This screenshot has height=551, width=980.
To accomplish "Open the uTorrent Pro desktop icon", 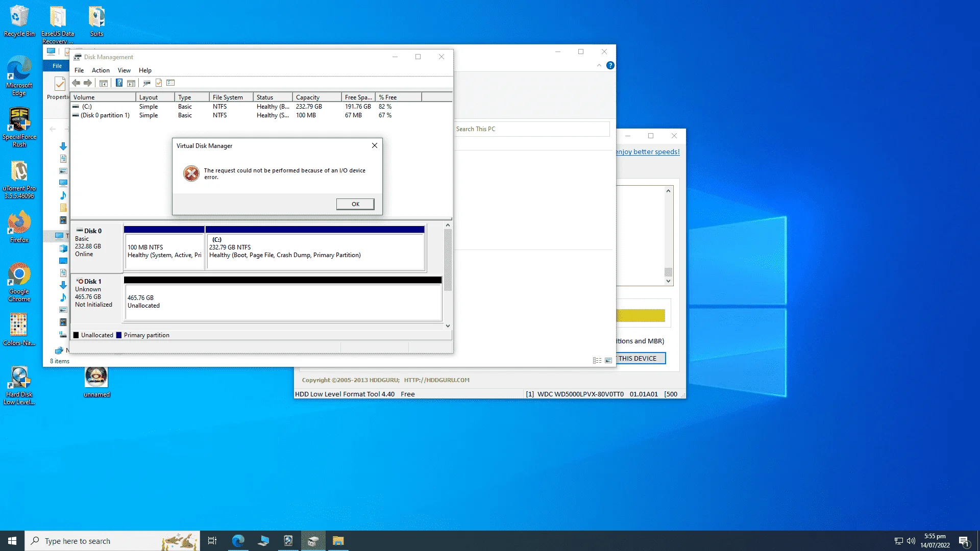I will coord(19,179).
